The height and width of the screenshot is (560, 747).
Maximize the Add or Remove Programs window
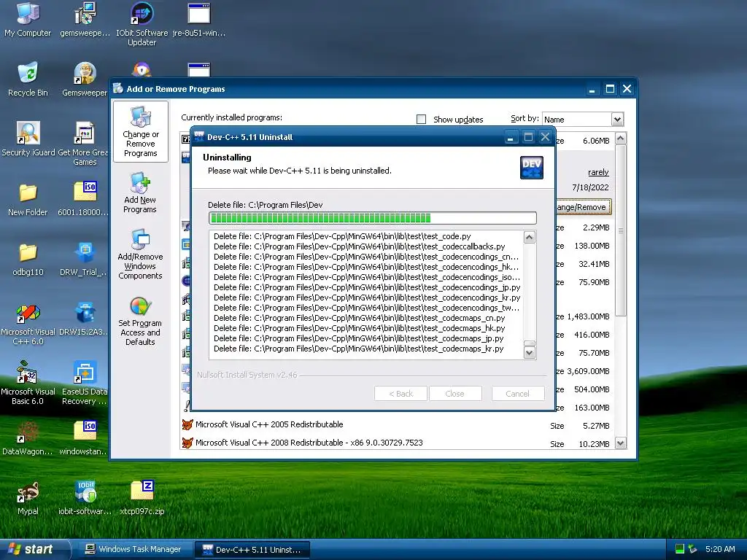tap(610, 89)
